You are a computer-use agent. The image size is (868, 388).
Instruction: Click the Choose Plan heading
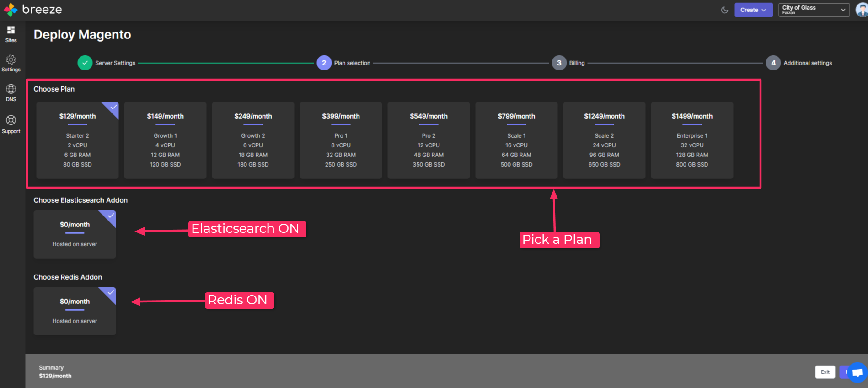[54, 89]
